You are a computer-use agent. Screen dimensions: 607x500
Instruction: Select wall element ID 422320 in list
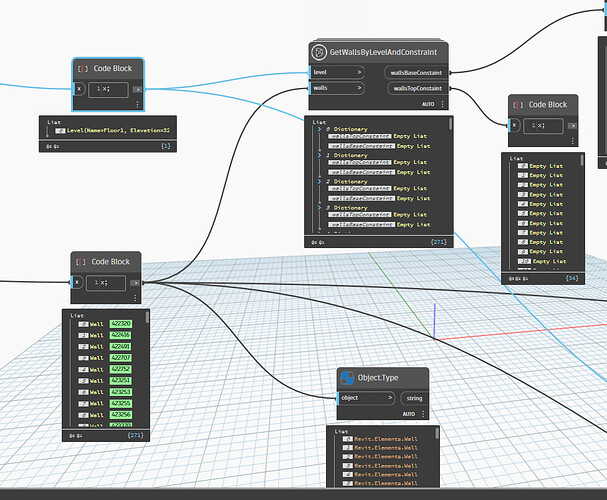(122, 324)
